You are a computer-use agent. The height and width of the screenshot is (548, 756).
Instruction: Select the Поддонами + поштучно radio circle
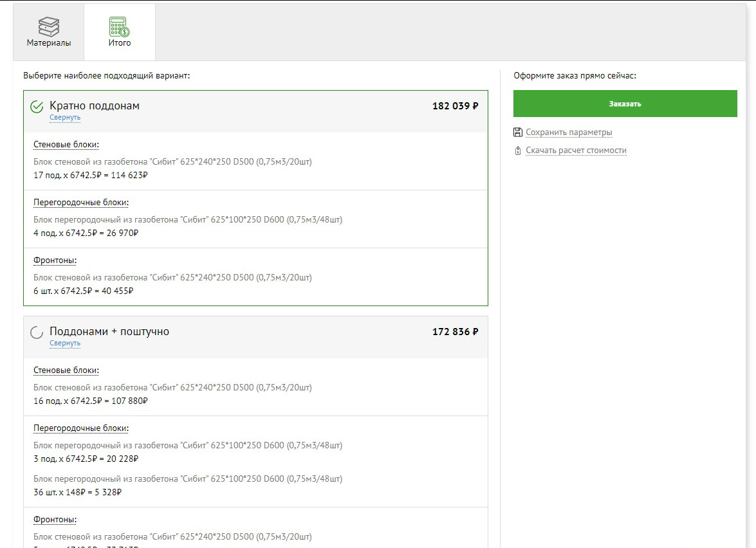point(37,333)
